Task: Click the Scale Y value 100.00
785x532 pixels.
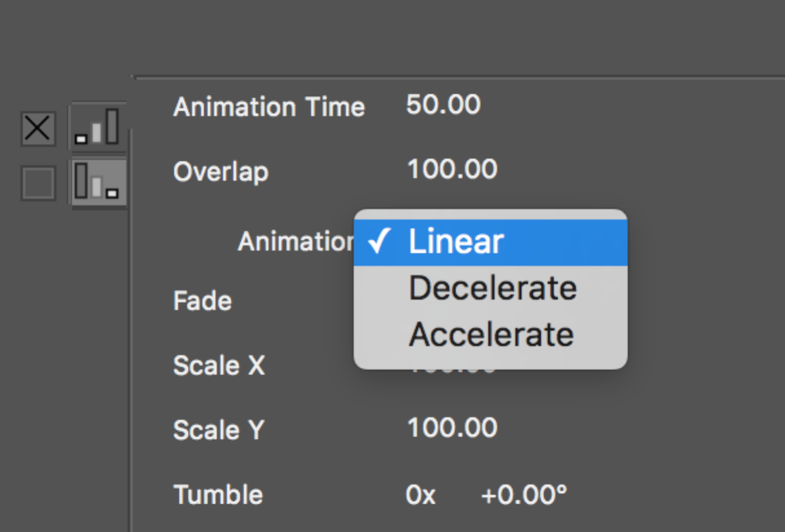Action: (x=452, y=427)
